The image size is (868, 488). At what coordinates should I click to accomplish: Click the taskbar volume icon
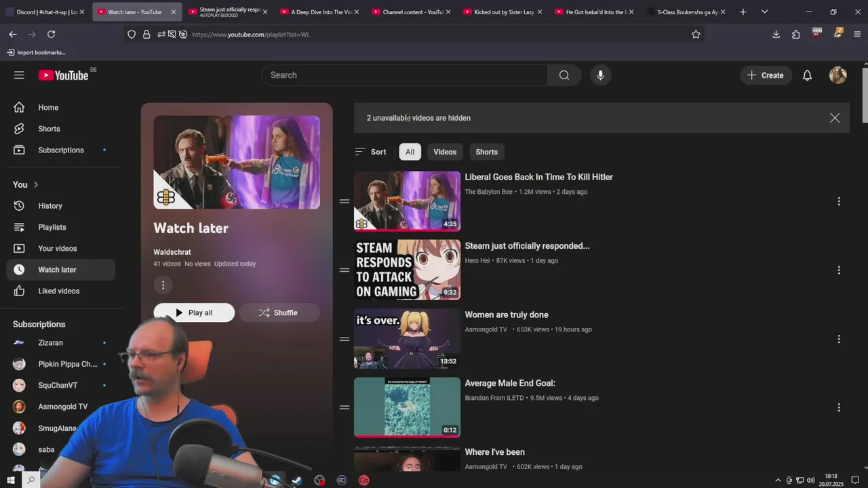pyautogui.click(x=811, y=480)
